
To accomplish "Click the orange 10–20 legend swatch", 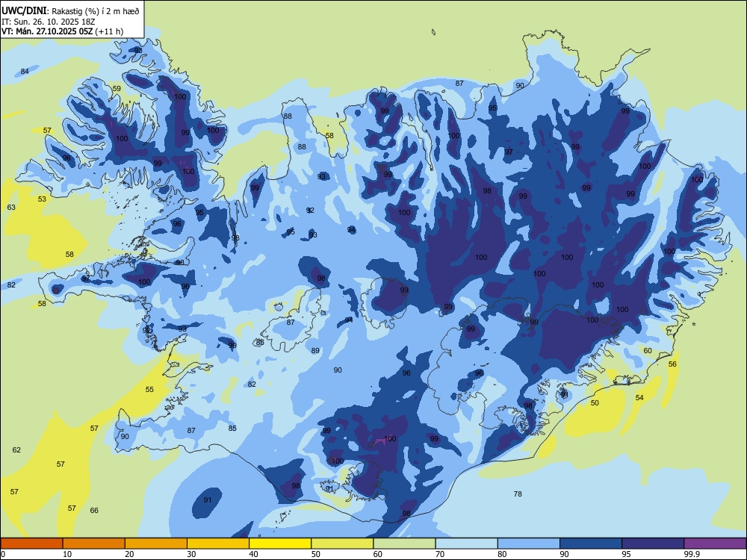I will point(94,544).
